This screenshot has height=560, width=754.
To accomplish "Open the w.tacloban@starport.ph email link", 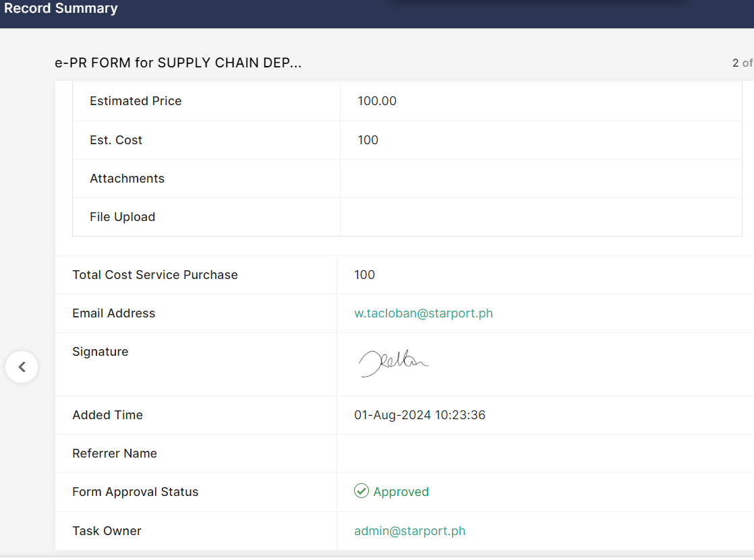I will coord(423,313).
